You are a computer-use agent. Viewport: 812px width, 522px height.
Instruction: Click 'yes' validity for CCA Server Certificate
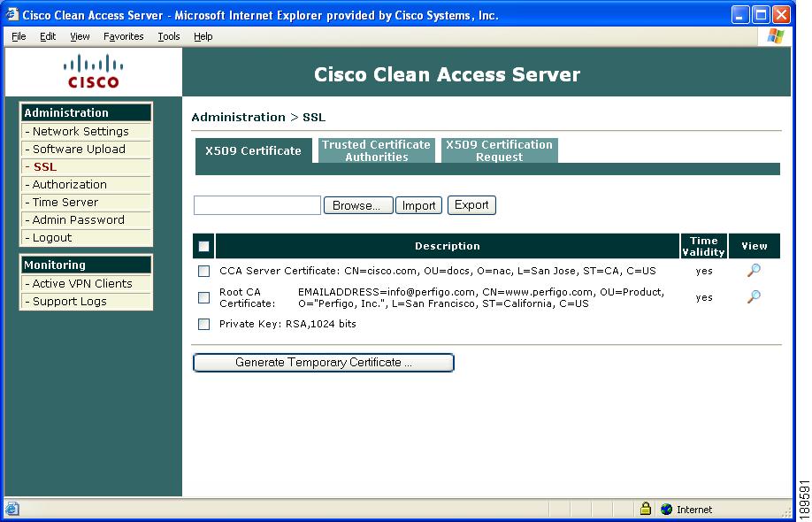click(704, 271)
